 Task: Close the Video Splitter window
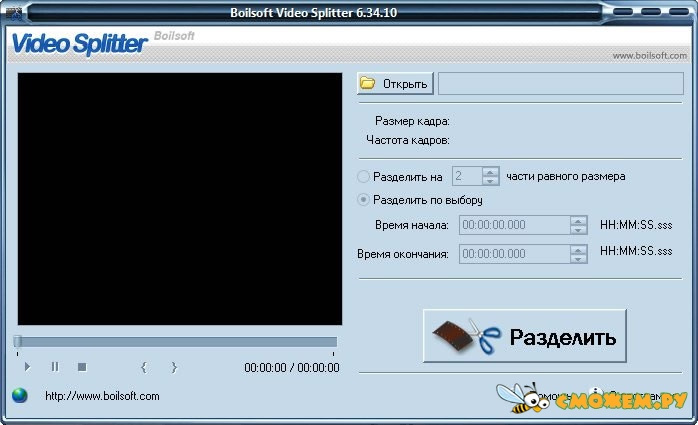click(x=678, y=11)
